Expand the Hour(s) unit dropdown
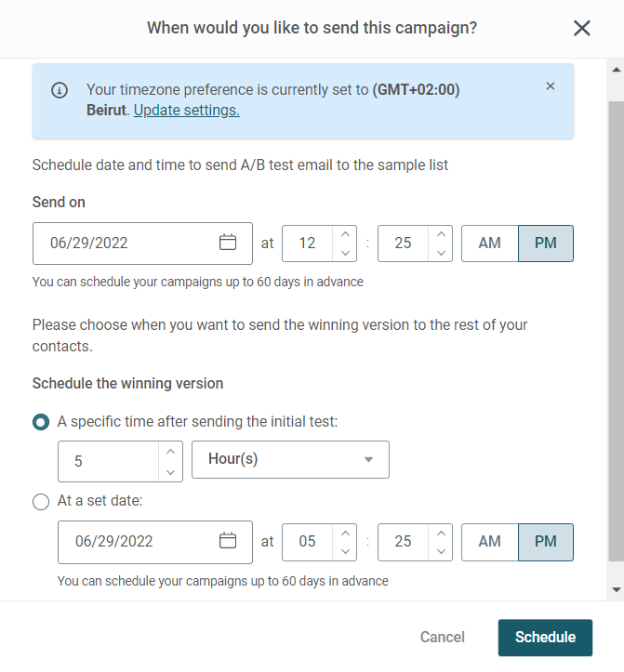624x672 pixels. pos(290,459)
